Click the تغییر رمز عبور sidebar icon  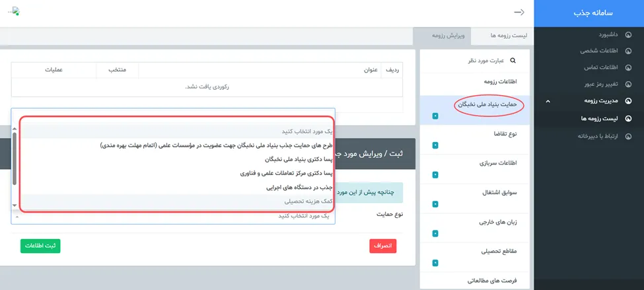(x=627, y=85)
